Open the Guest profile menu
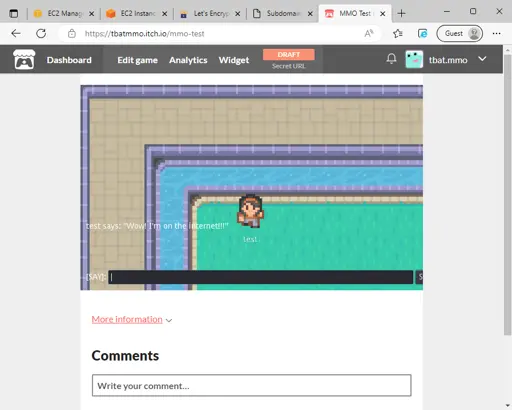The height and width of the screenshot is (410, 512). pos(460,33)
